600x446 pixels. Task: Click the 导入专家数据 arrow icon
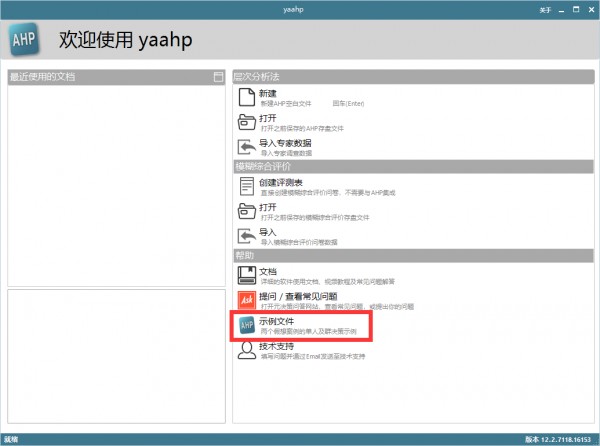(x=246, y=147)
